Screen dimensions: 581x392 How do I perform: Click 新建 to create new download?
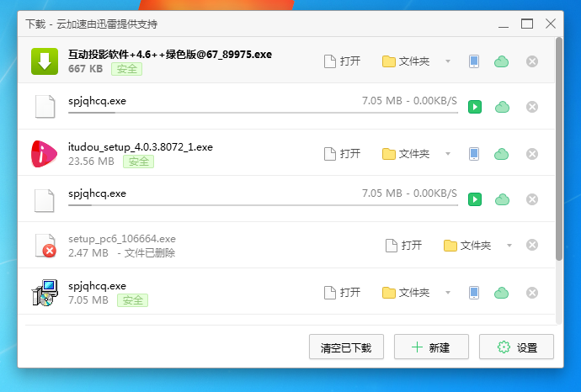pyautogui.click(x=430, y=347)
